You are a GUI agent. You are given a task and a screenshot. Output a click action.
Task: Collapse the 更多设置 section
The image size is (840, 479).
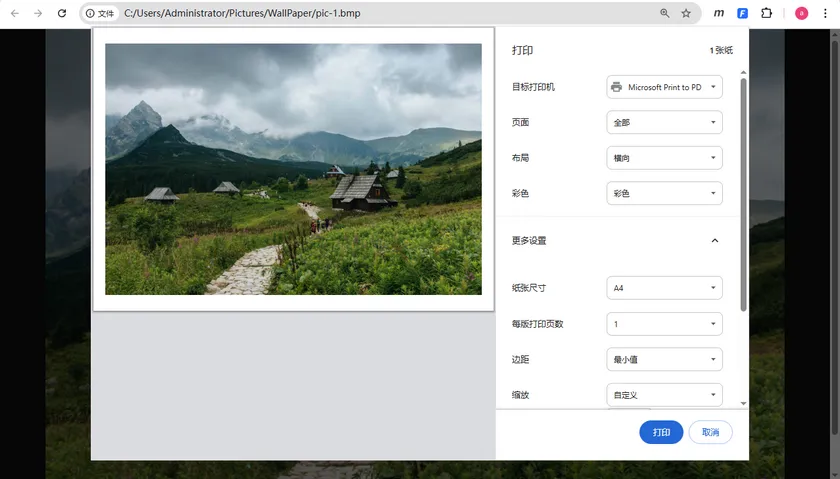pyautogui.click(x=715, y=241)
